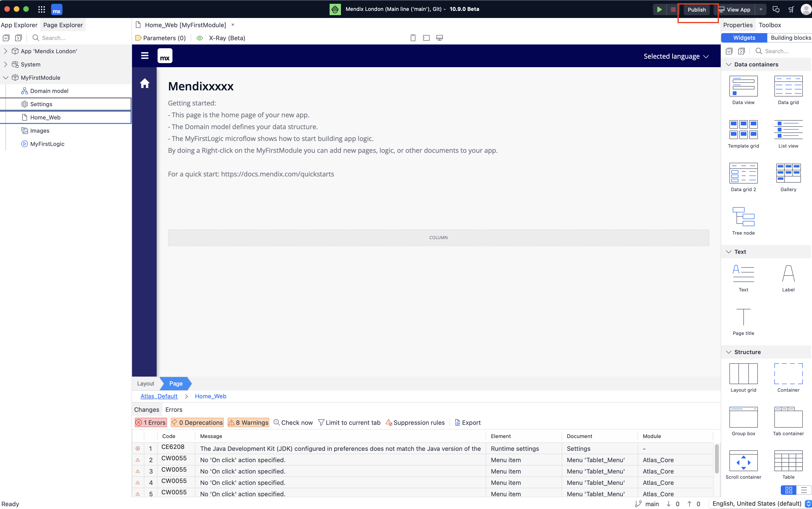
Task: Click the Mendix mx logo in title bar
Action: (57, 9)
